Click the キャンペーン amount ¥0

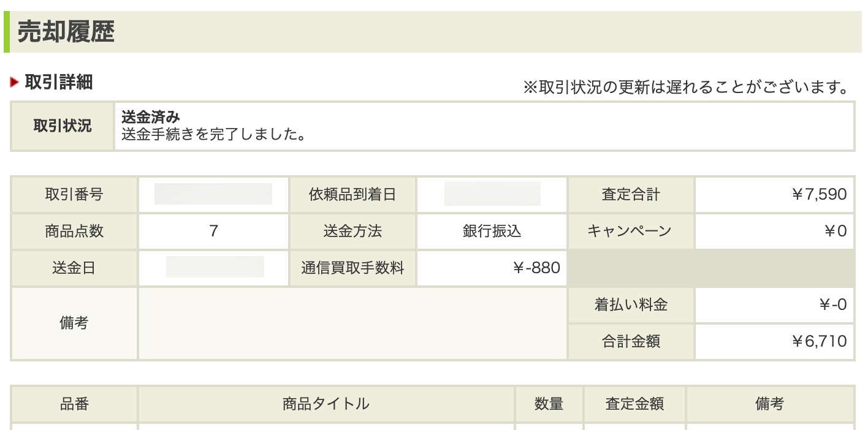click(836, 231)
